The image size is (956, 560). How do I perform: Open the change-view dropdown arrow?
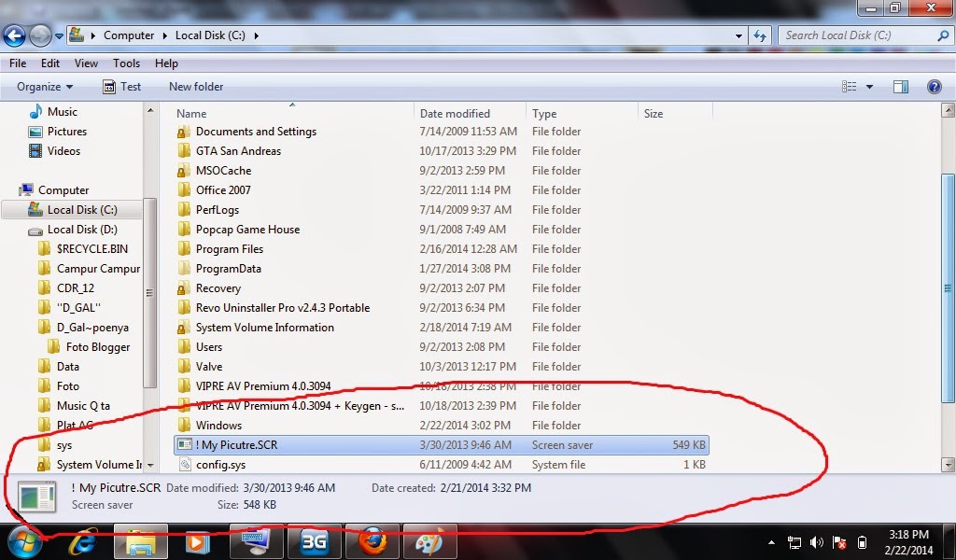868,86
